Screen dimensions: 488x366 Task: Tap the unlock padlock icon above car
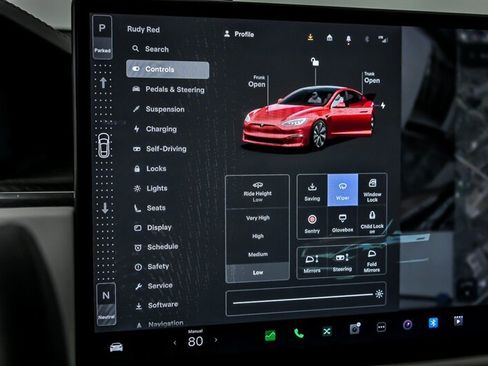315,62
